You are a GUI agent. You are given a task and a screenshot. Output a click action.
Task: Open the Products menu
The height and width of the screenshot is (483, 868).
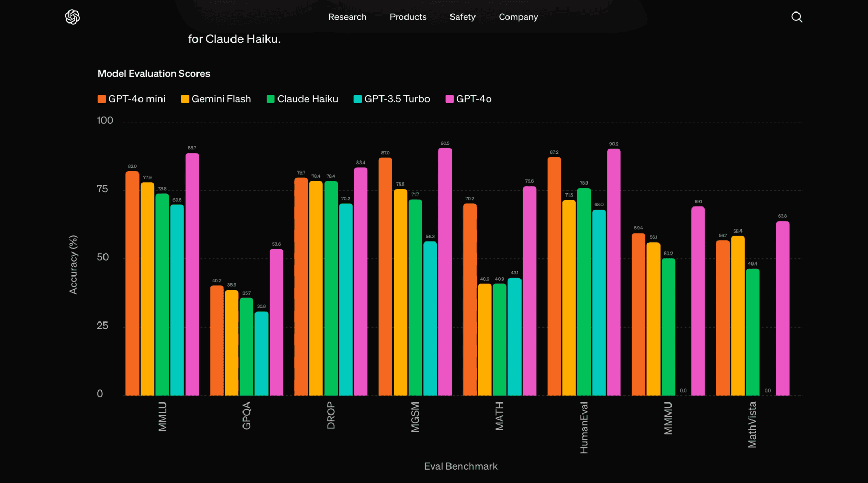tap(408, 17)
